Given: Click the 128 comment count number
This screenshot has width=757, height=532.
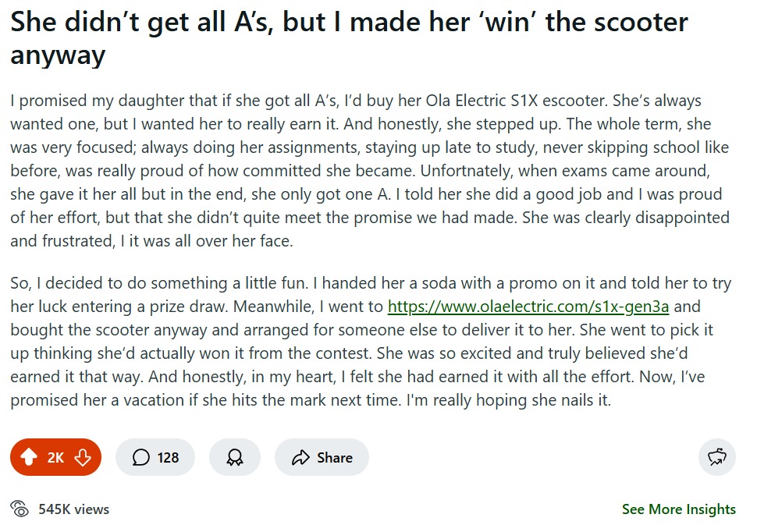Looking at the screenshot, I should click(168, 457).
